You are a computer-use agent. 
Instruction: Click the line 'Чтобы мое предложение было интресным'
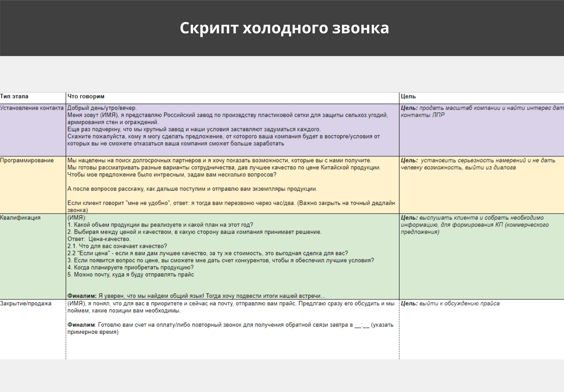172,175
